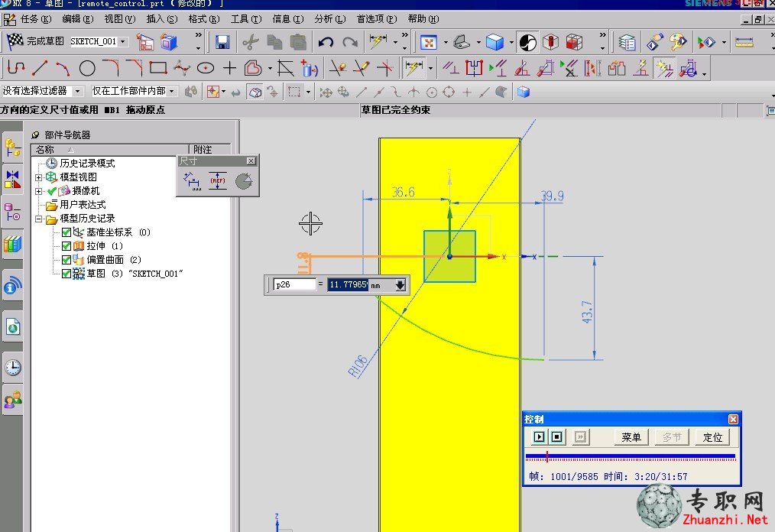The width and height of the screenshot is (775, 532).
Task: Select the Rectangle sketch tool
Action: [158, 68]
